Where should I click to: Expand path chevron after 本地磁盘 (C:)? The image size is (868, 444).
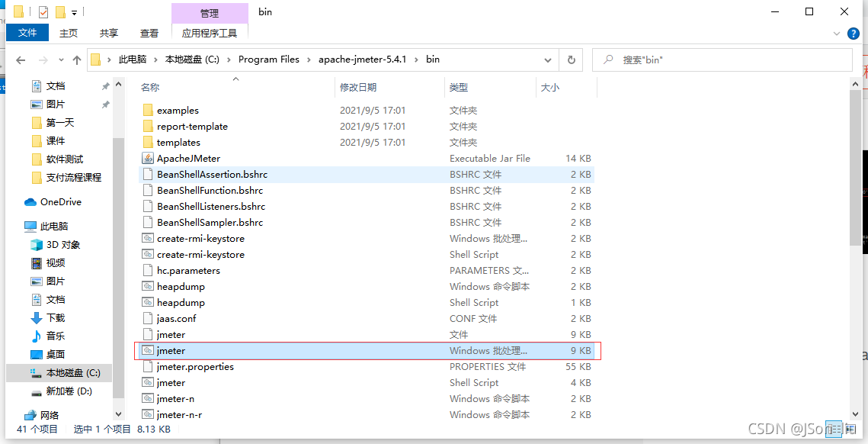coord(229,60)
